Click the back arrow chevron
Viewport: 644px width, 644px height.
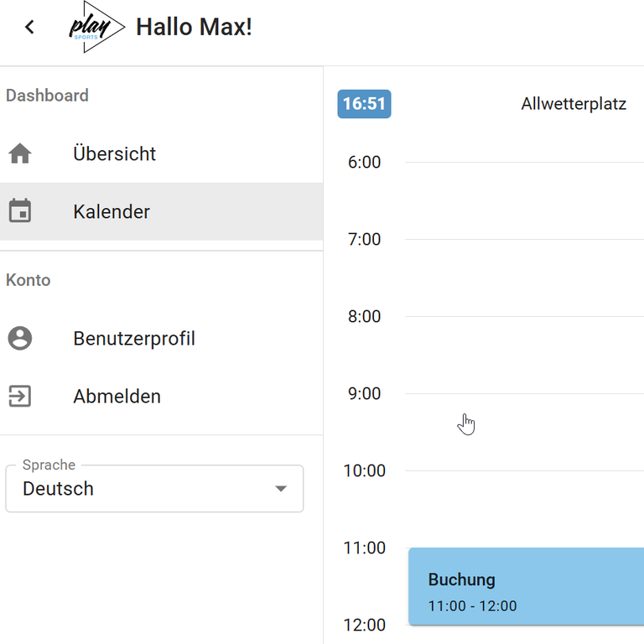click(30, 27)
